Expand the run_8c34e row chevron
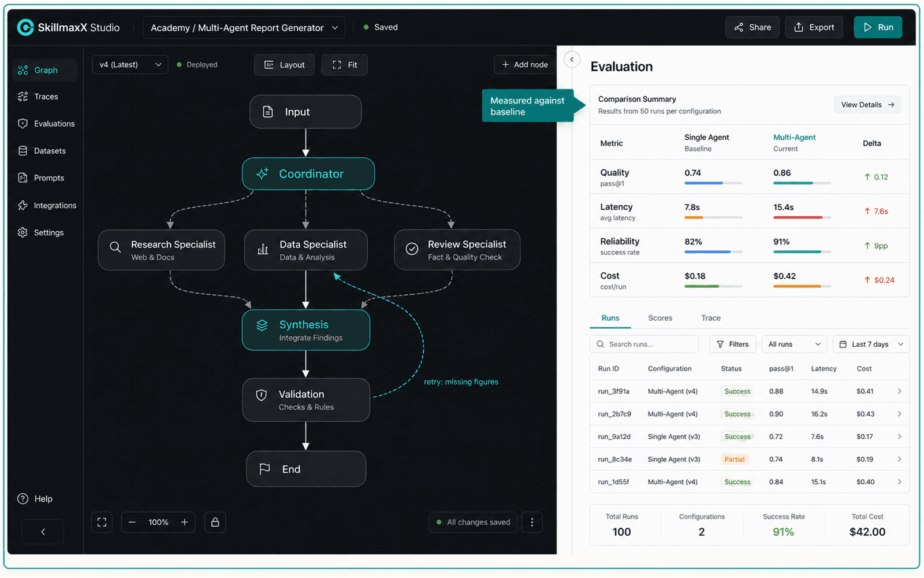 [x=899, y=460]
